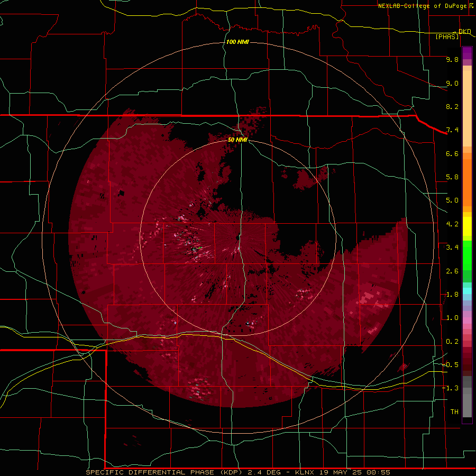Click the cyan segment of color bar
Screen dimensions: 476x476
coord(467,290)
